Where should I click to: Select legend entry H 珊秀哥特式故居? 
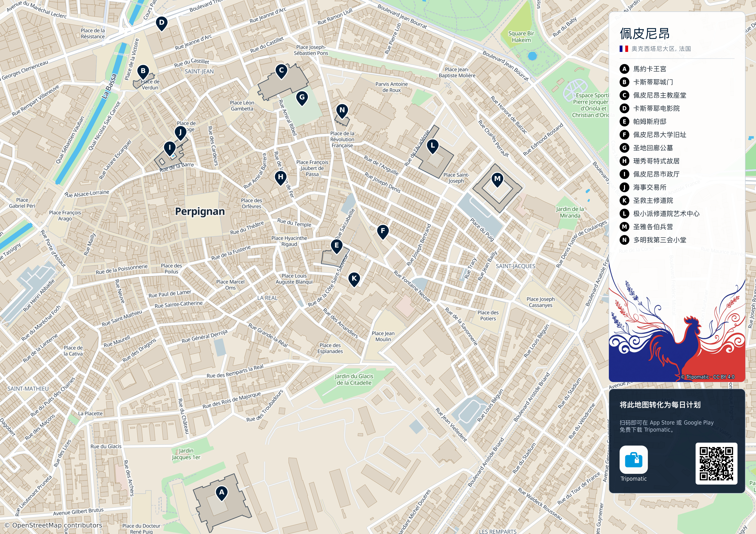[x=650, y=161]
